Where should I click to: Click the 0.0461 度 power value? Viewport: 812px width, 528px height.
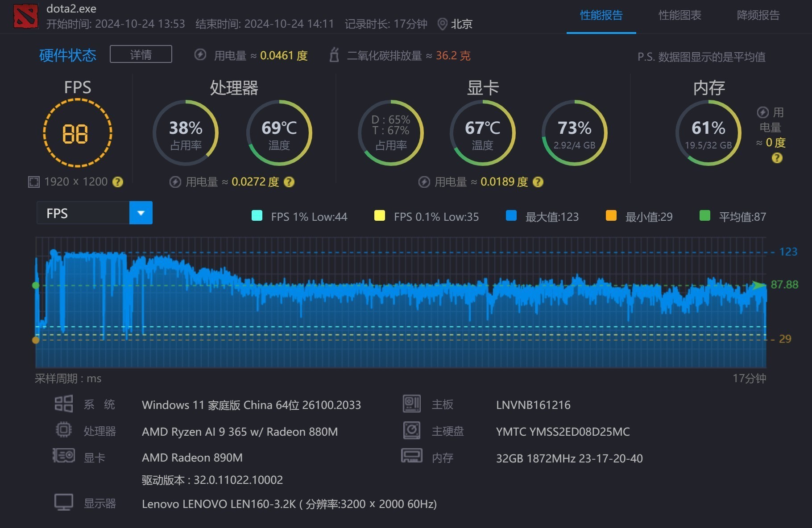284,55
